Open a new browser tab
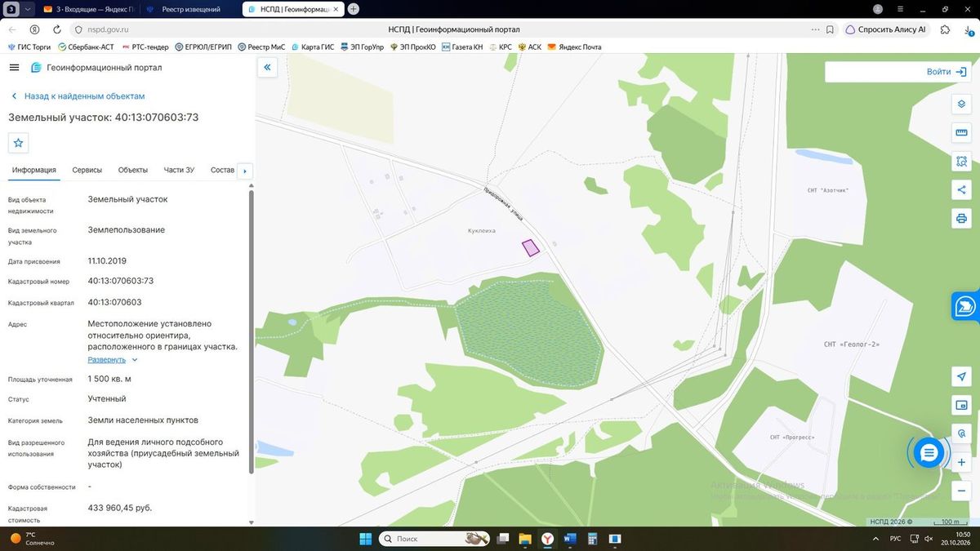This screenshot has height=551, width=980. pos(354,9)
